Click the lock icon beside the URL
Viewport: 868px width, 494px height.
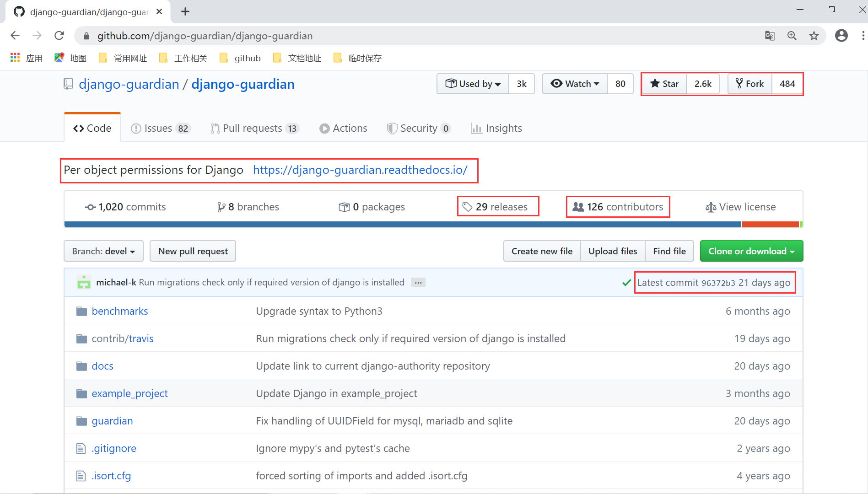tap(86, 36)
